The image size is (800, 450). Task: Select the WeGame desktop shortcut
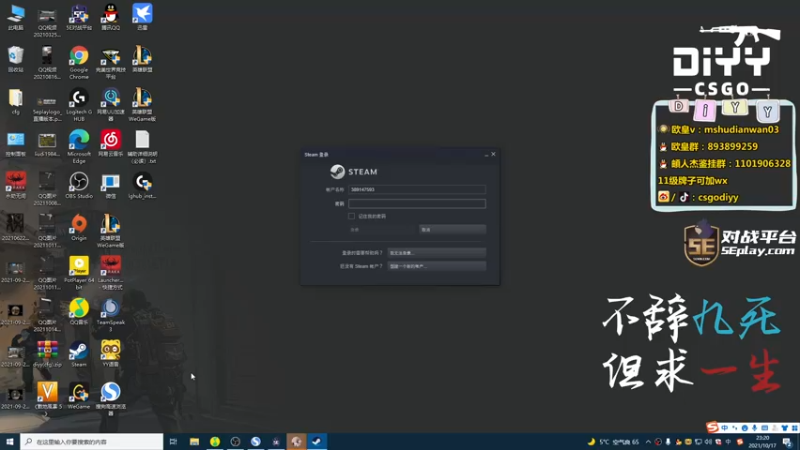coord(79,396)
